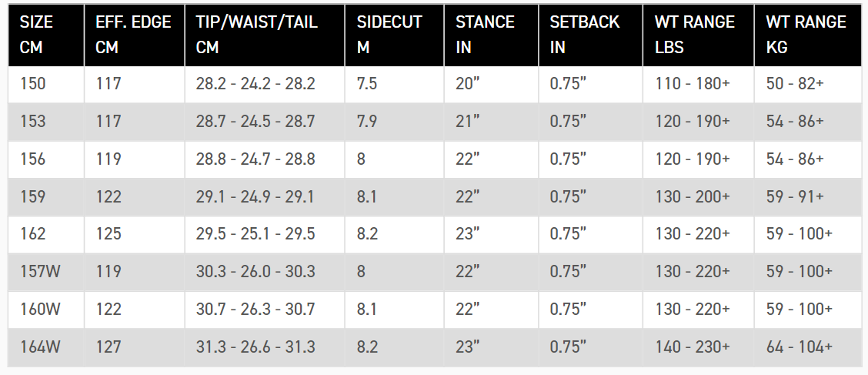The height and width of the screenshot is (375, 868).
Task: Click the EFF. EDGE CM column header
Action: click(x=133, y=35)
